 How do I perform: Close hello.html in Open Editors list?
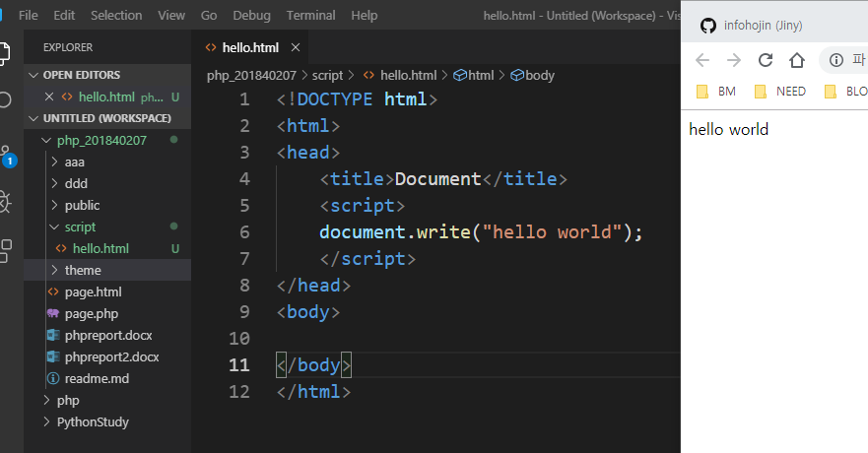[x=48, y=97]
